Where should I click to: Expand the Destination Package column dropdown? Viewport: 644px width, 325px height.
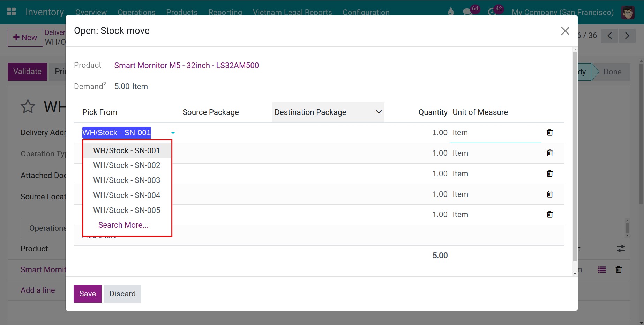tap(379, 112)
